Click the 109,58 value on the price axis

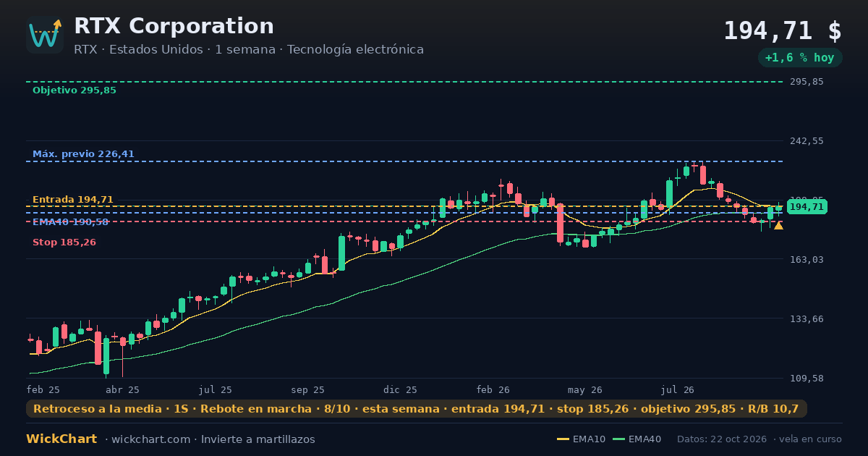point(807,379)
